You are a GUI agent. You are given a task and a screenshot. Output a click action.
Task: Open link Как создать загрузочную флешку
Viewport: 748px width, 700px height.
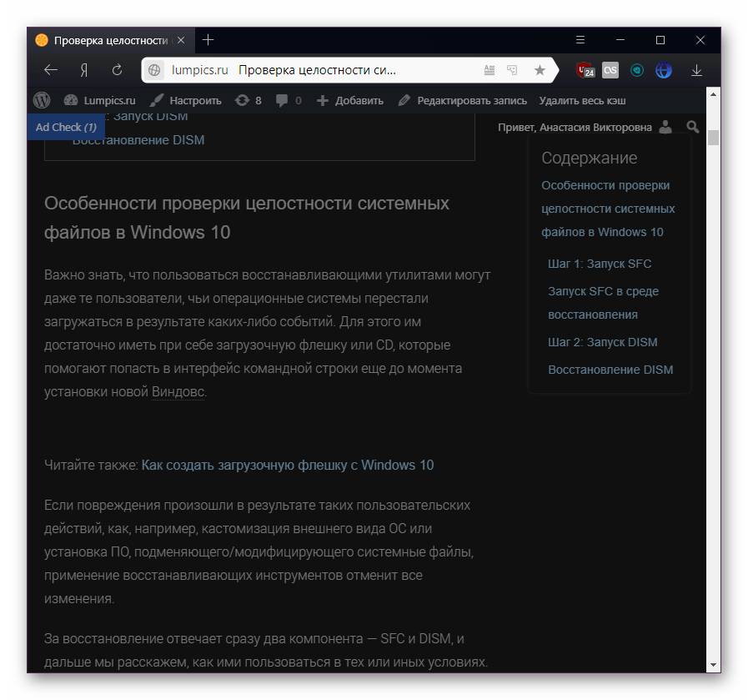pos(287,465)
